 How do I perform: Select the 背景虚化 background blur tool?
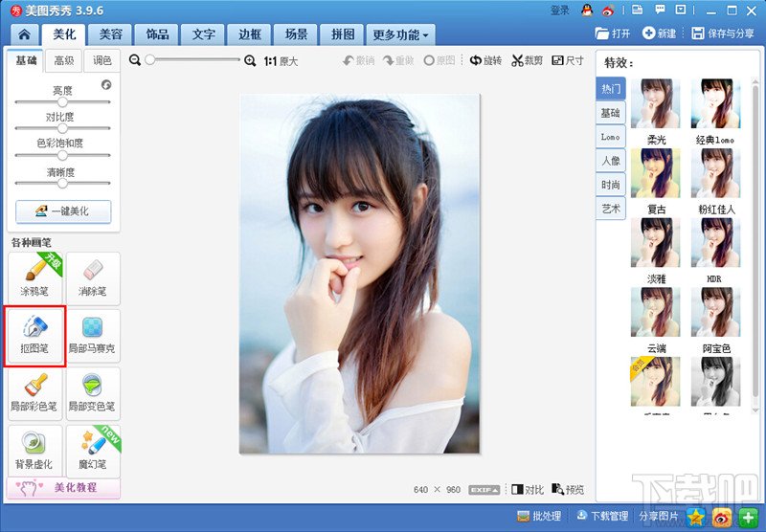tap(35, 451)
